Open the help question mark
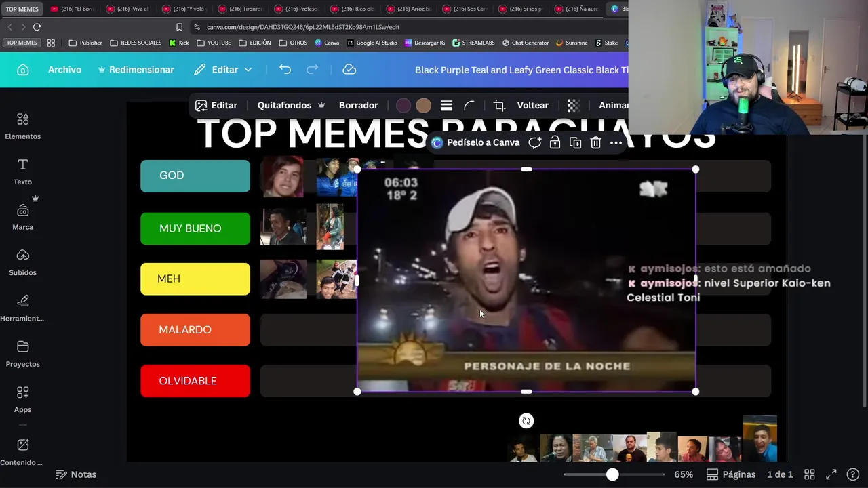Screen dimensions: 868x488 coord(853,474)
